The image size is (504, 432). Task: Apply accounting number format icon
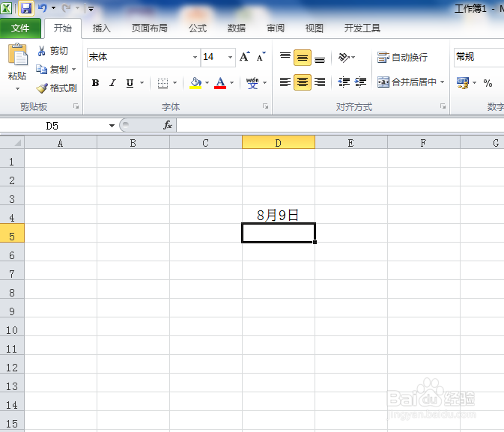(463, 83)
